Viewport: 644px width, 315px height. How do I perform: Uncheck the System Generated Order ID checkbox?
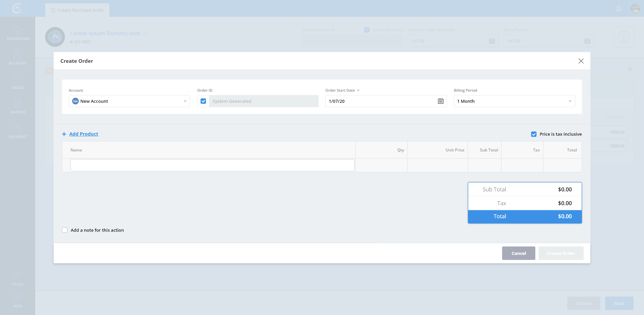coord(203,101)
